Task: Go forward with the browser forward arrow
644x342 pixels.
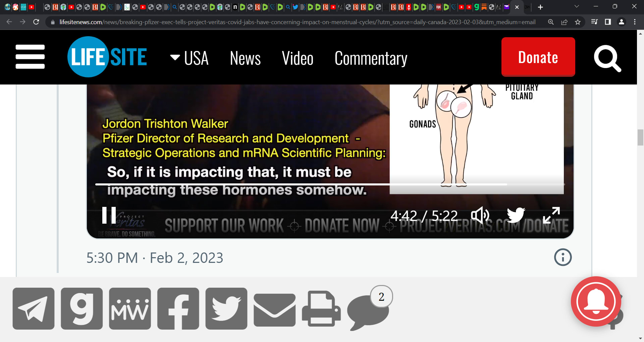Action: point(22,22)
